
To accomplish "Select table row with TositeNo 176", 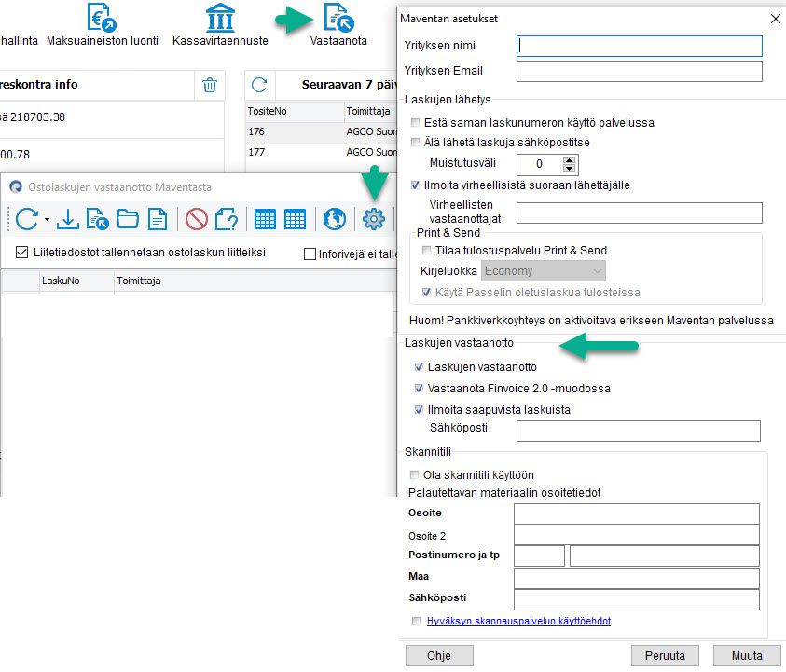I will (321, 131).
